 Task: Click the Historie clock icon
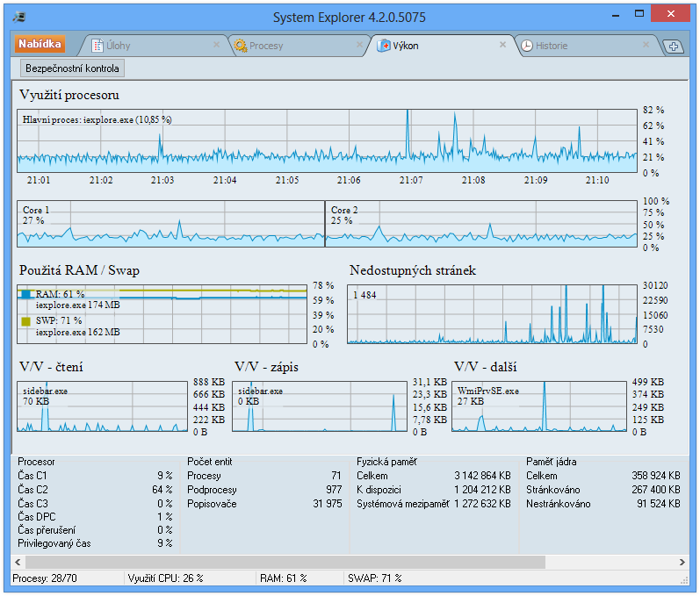[527, 46]
